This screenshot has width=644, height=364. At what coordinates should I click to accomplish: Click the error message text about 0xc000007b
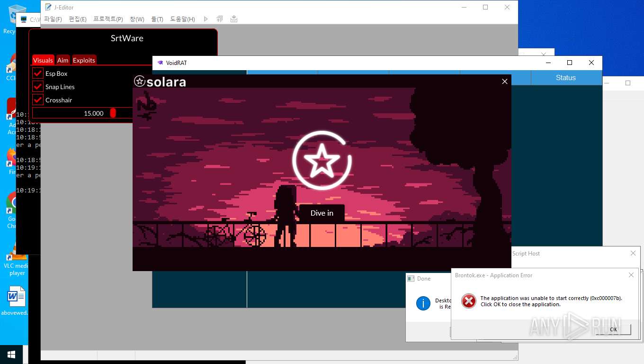551,301
